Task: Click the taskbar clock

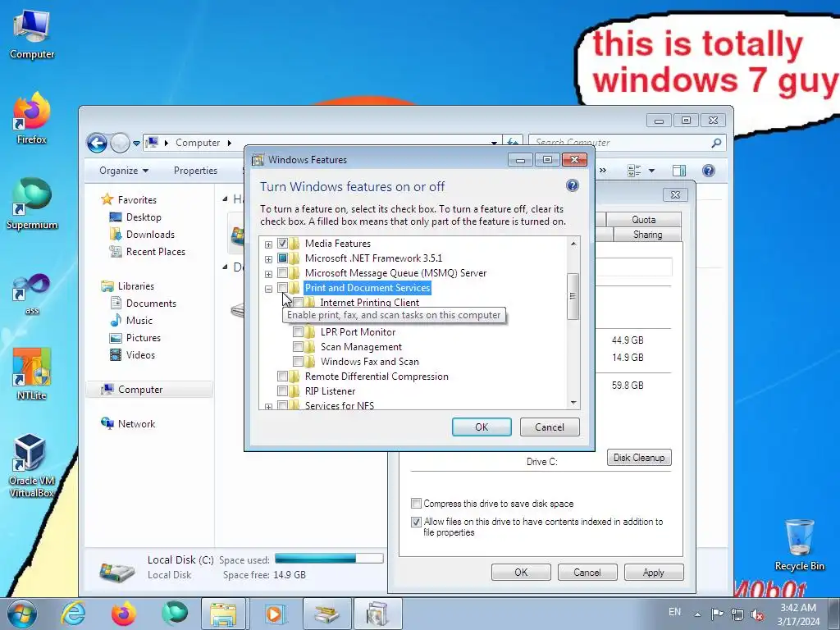Action: [x=798, y=614]
